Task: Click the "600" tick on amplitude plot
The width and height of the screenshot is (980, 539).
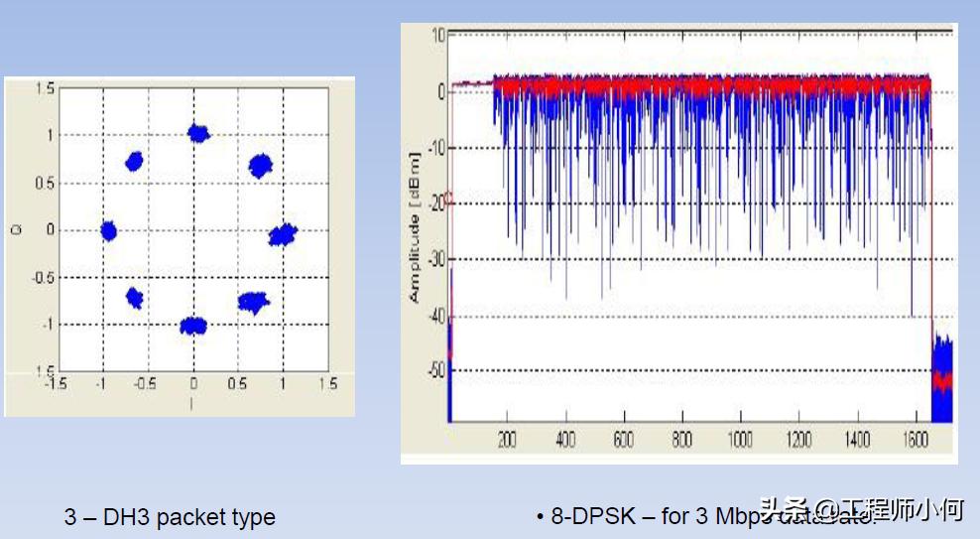Action: click(x=624, y=440)
